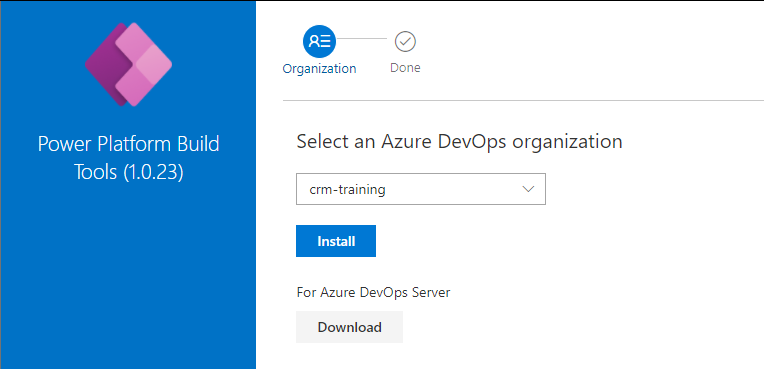The image size is (764, 369).
Task: Click the Power Platform Build Tools title text
Action: pyautogui.click(x=128, y=144)
